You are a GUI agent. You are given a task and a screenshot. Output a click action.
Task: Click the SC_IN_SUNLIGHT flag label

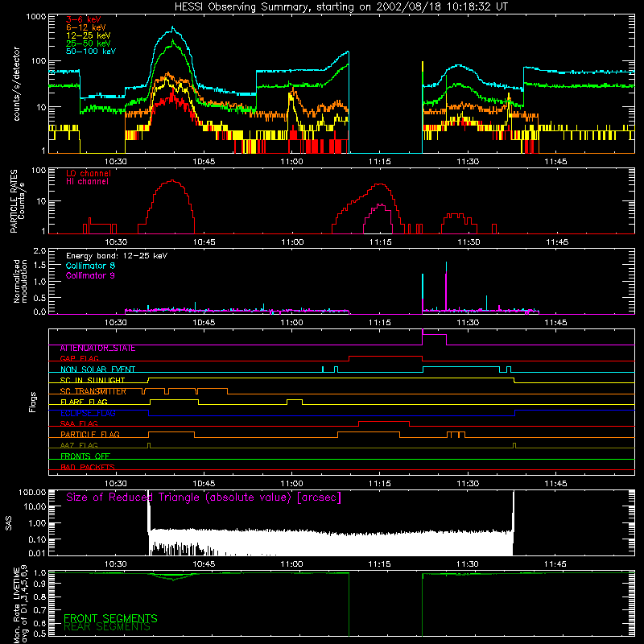pyautogui.click(x=93, y=380)
